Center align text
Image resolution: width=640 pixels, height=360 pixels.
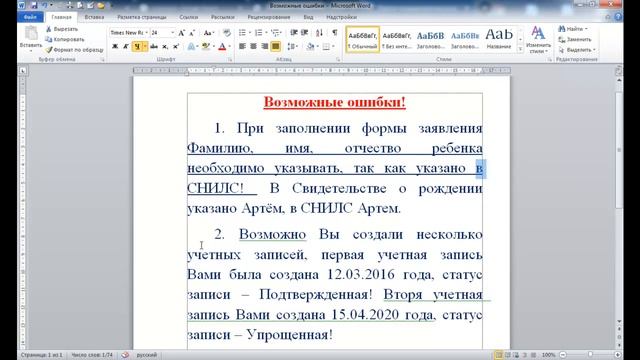[253, 47]
